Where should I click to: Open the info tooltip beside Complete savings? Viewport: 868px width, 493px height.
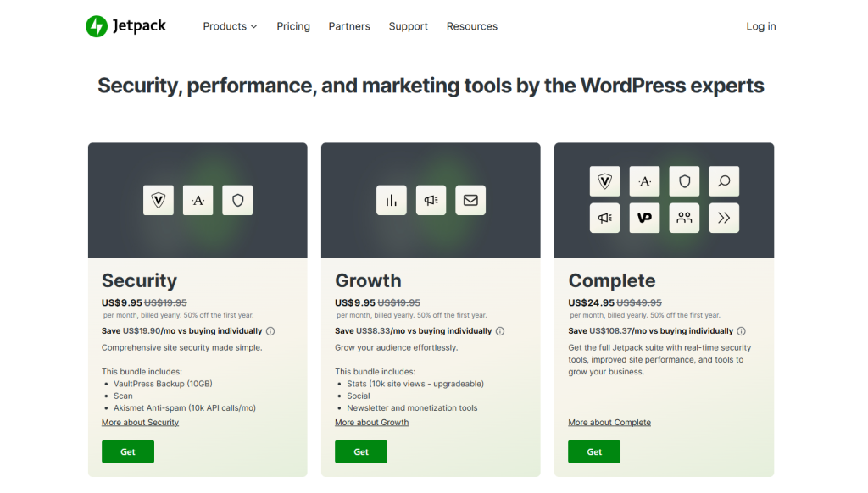(742, 331)
